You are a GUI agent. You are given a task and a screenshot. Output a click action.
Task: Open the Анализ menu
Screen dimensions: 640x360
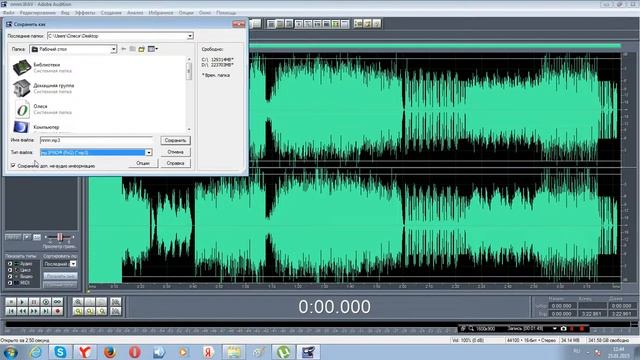tap(135, 13)
